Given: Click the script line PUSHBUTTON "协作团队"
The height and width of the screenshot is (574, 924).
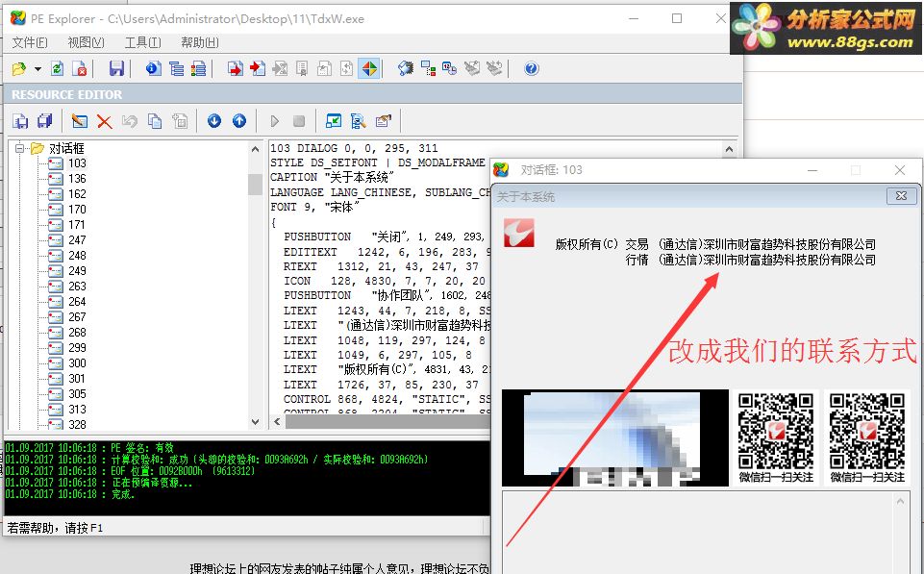Looking at the screenshot, I should coord(387,295).
